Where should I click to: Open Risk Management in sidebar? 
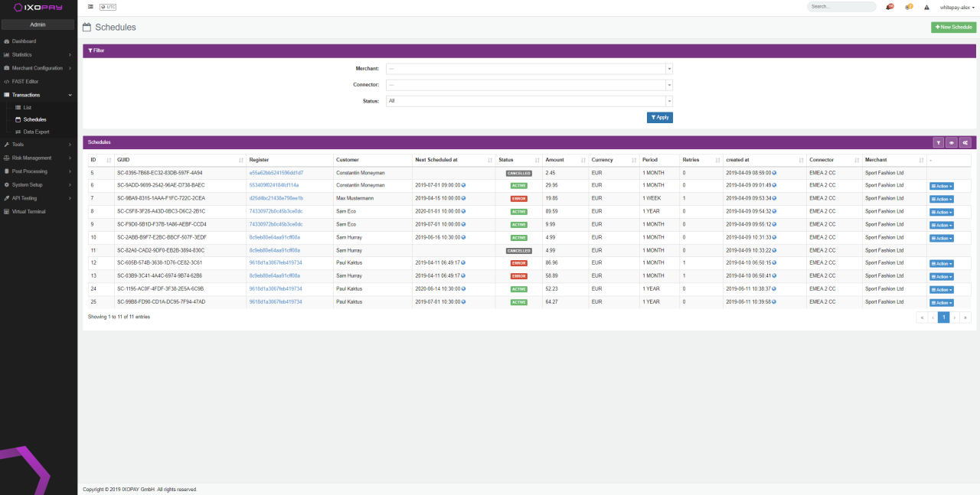click(x=38, y=158)
